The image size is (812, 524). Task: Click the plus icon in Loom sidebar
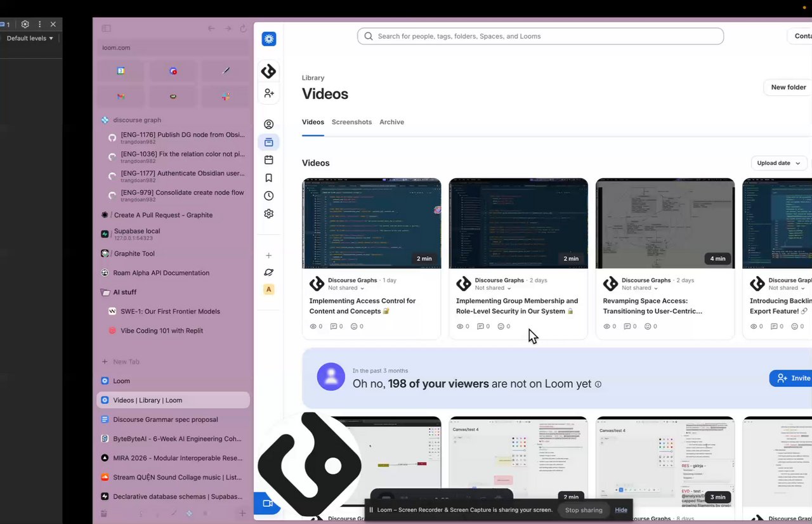click(269, 256)
